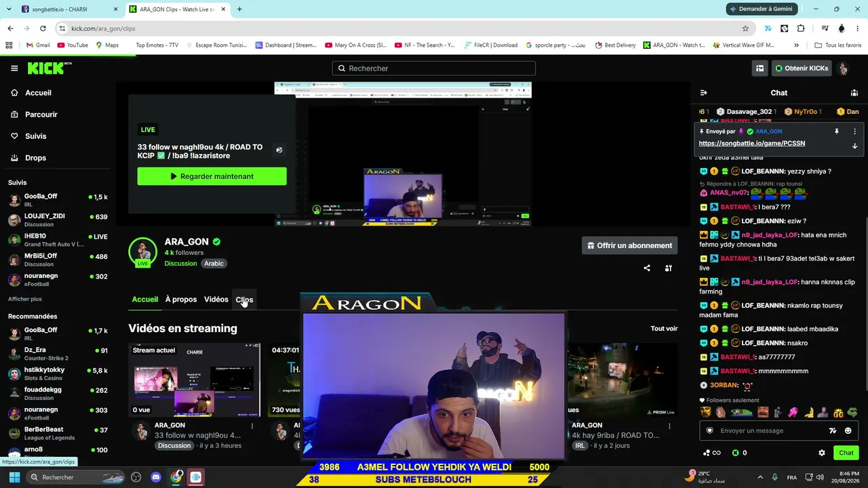Reload the current page
868x488 pixels.
[x=43, y=28]
